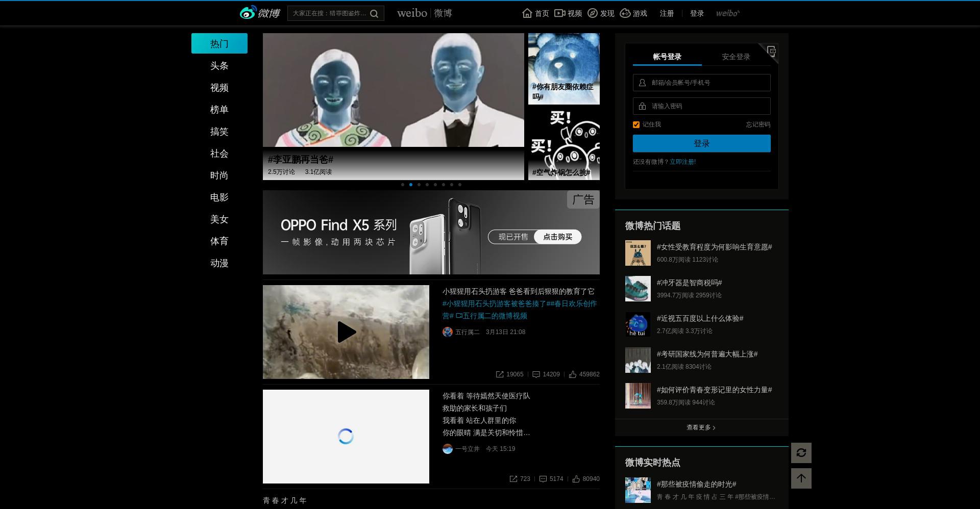
Task: Select 社会 category in sidebar
Action: (x=219, y=154)
